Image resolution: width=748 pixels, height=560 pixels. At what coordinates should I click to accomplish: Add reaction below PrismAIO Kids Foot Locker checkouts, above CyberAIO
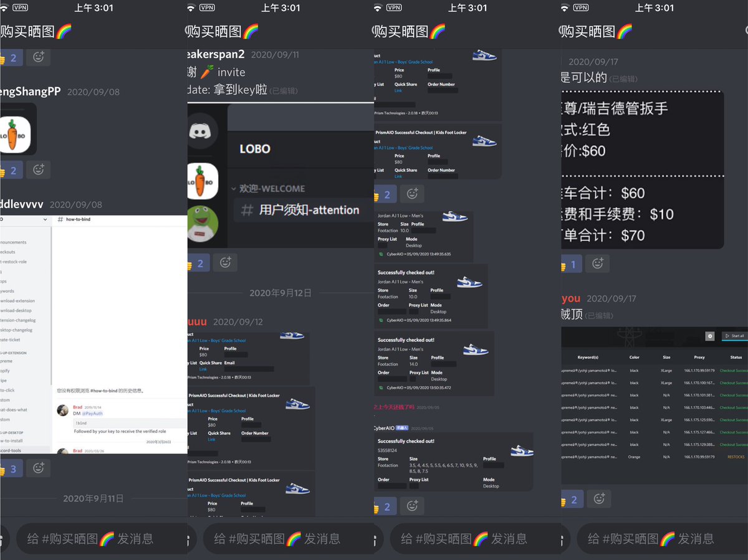(412, 194)
